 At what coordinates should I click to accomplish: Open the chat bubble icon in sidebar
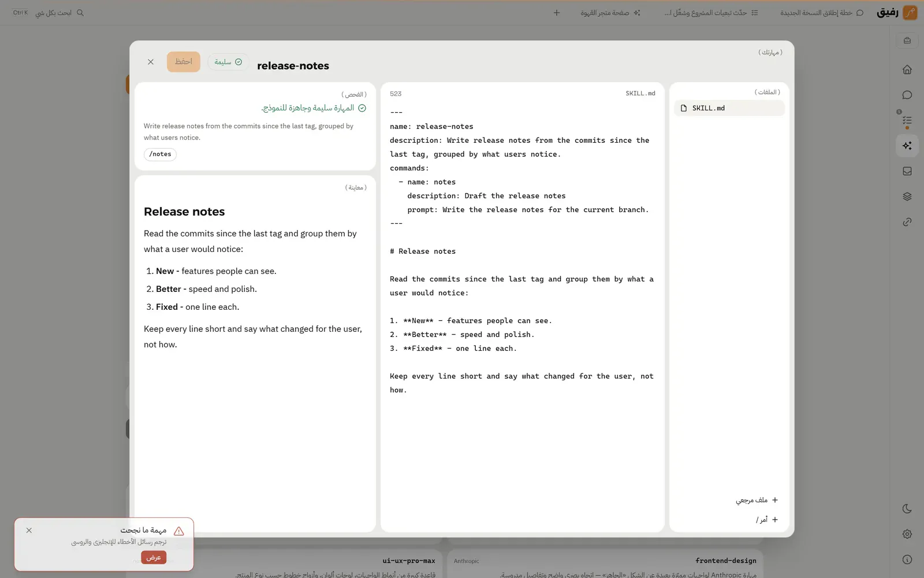(x=907, y=95)
